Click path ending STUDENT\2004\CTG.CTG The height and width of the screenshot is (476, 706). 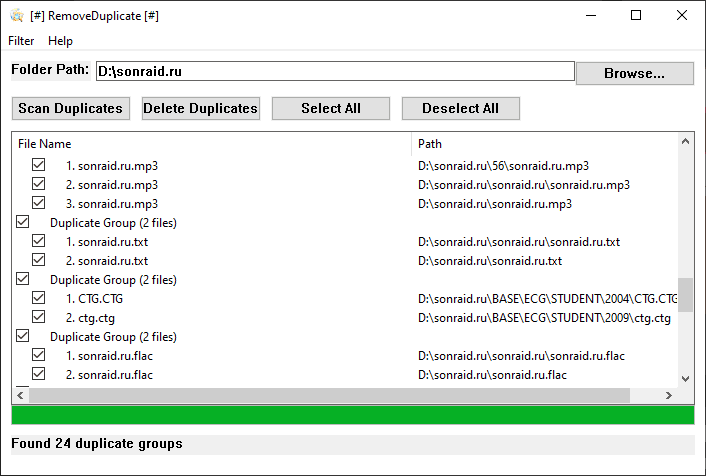coord(547,299)
